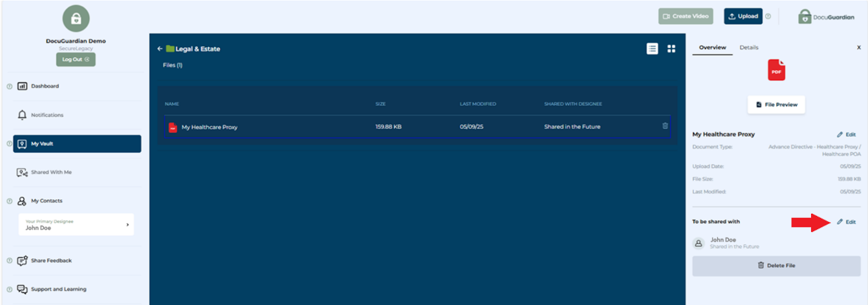The width and height of the screenshot is (868, 305).
Task: Click help icon beside Share Feedback
Action: click(x=9, y=261)
